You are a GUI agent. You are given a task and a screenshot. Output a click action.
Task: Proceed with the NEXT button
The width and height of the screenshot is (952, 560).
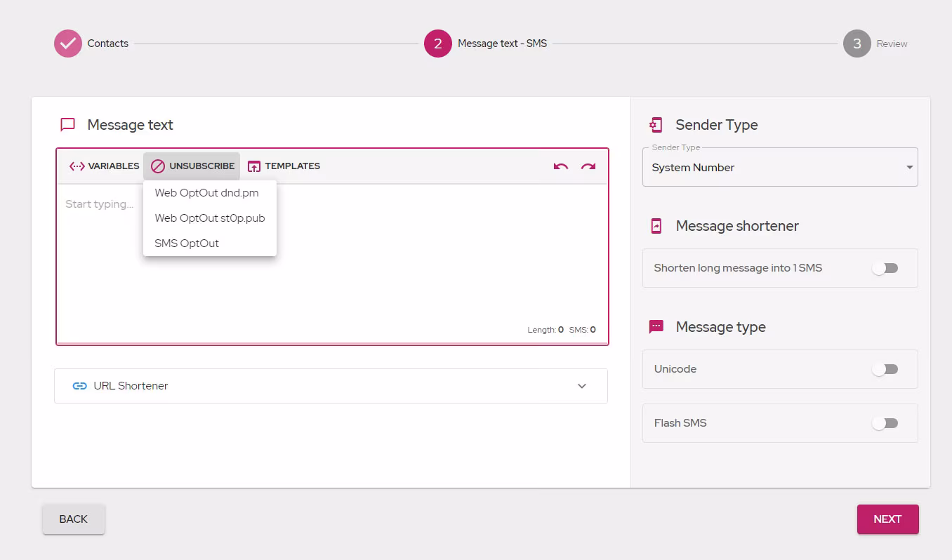tap(887, 519)
